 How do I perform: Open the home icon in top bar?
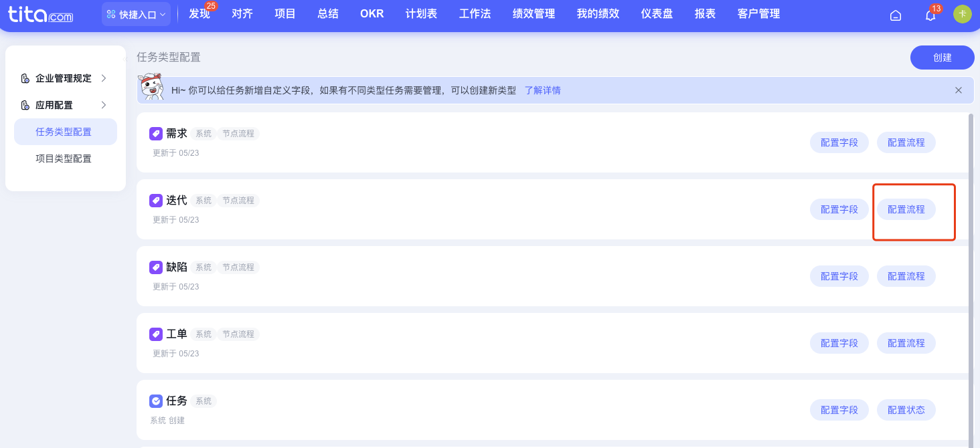click(895, 15)
